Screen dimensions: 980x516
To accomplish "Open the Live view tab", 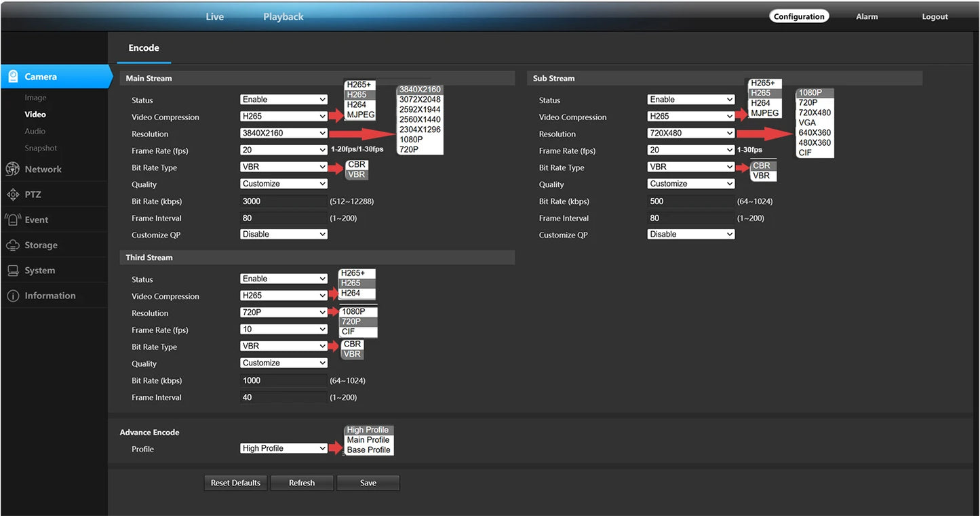I will point(214,17).
